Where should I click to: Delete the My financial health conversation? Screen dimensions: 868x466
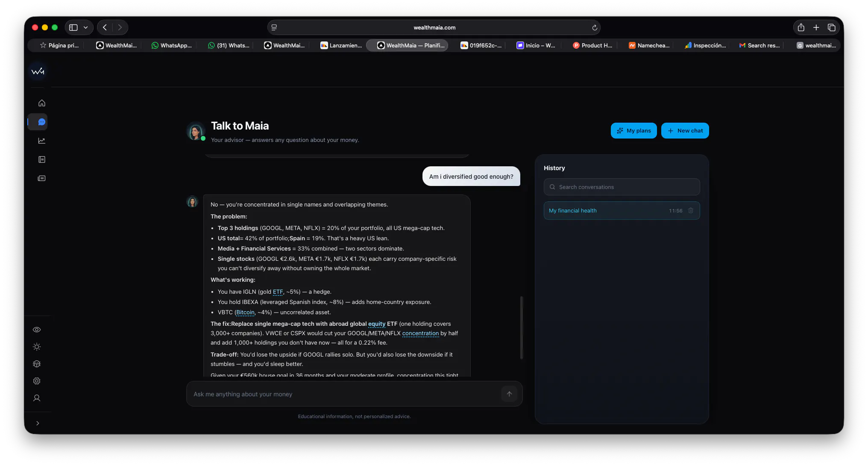click(x=691, y=210)
